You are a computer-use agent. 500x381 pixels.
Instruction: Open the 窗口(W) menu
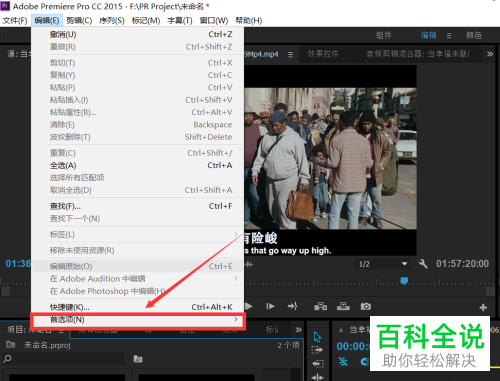214,21
